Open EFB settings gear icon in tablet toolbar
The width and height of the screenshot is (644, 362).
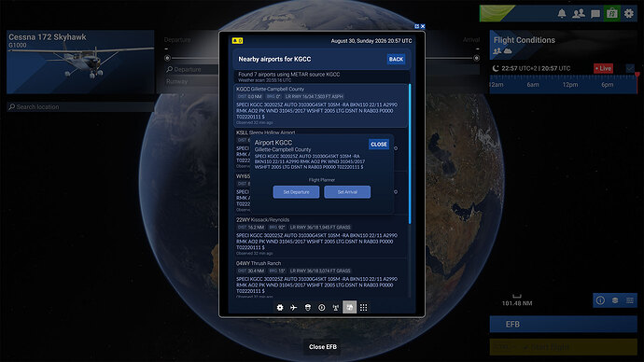tap(280, 307)
